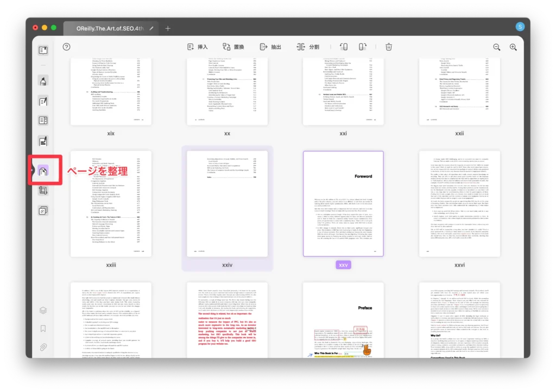Viewport: 556px width, 392px height.
Task: Select the Crop Pages tool
Action: pyautogui.click(x=43, y=191)
